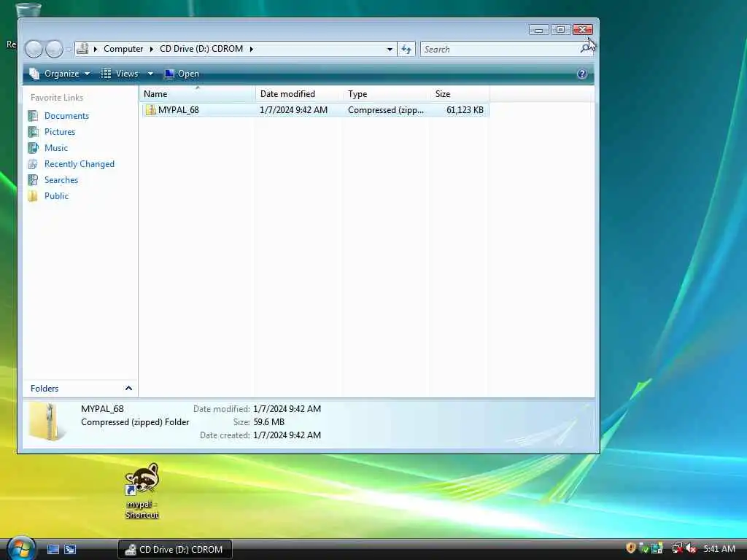Click the 5:41 AM taskbar clock

719,549
